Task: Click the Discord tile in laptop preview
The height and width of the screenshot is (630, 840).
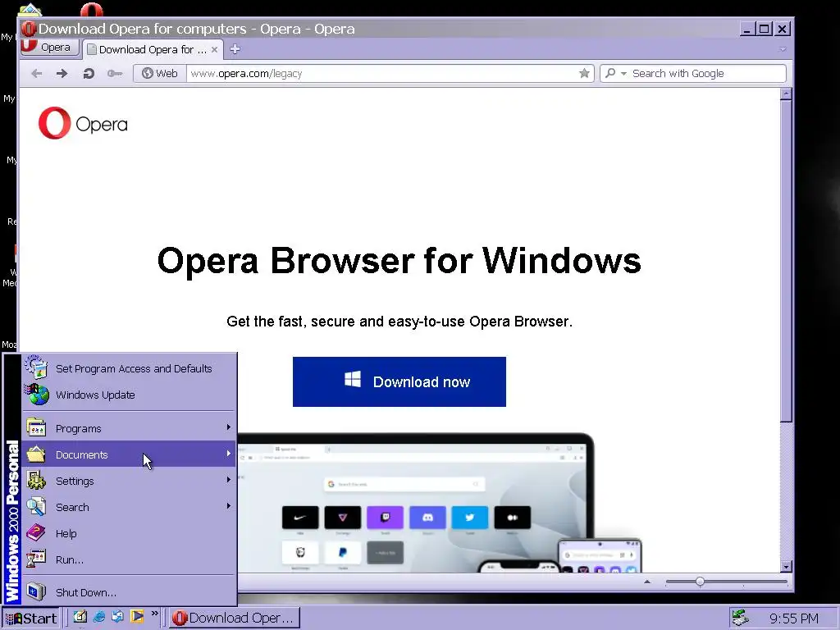Action: pyautogui.click(x=427, y=518)
